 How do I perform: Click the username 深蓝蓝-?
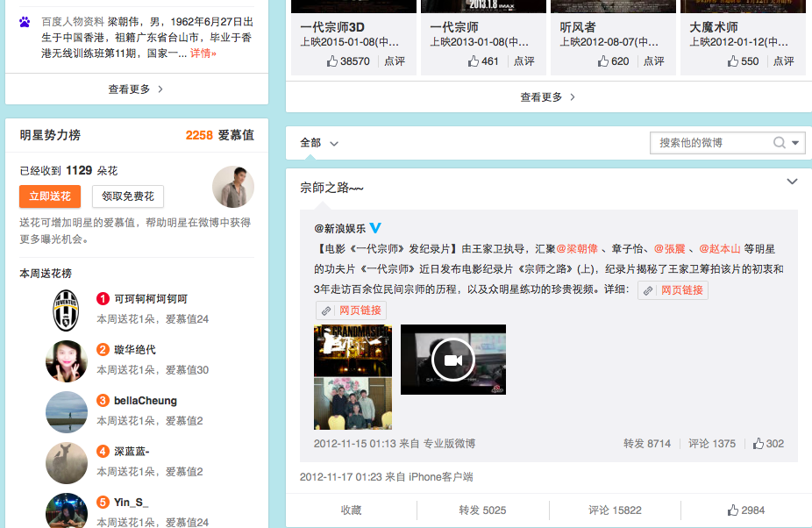[x=132, y=452]
